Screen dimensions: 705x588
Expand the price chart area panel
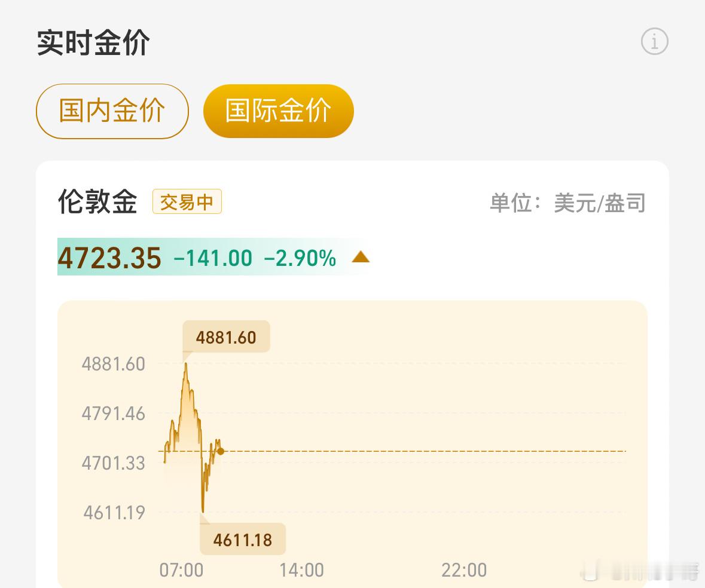353,442
